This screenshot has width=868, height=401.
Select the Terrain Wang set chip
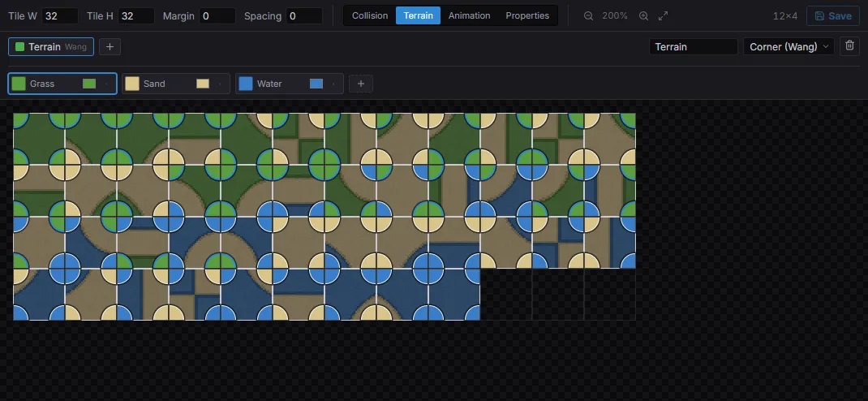tap(51, 47)
